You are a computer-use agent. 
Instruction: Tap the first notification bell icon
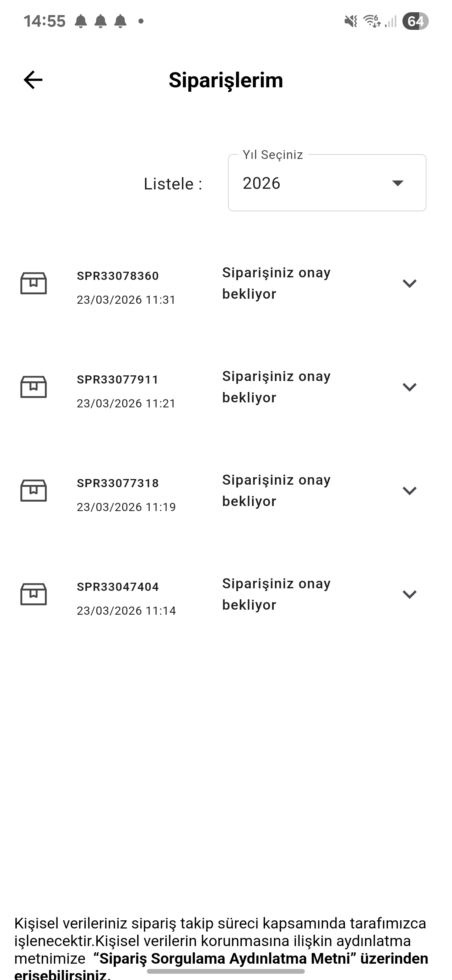[x=81, y=21]
